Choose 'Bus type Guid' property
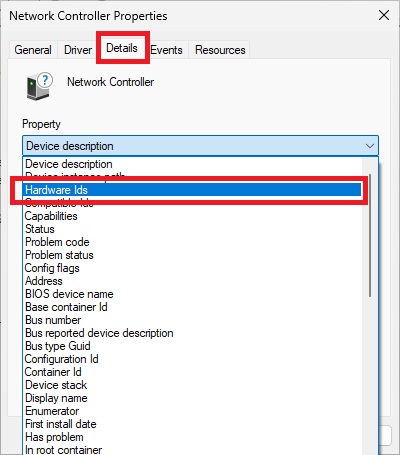Screen dimensions: 400x455 coord(193,346)
